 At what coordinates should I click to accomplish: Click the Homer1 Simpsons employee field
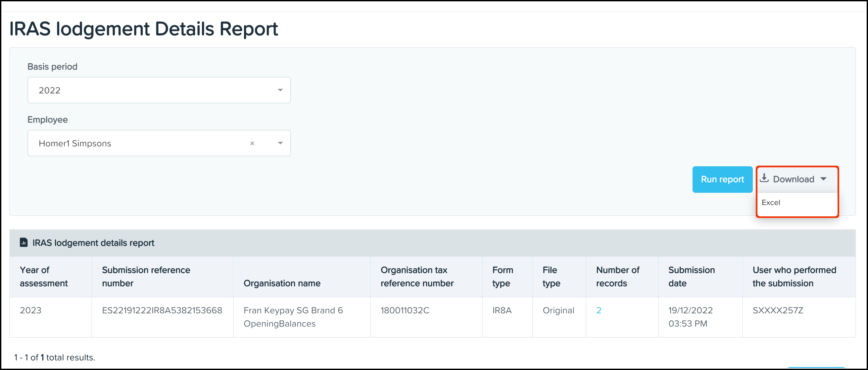coord(135,143)
